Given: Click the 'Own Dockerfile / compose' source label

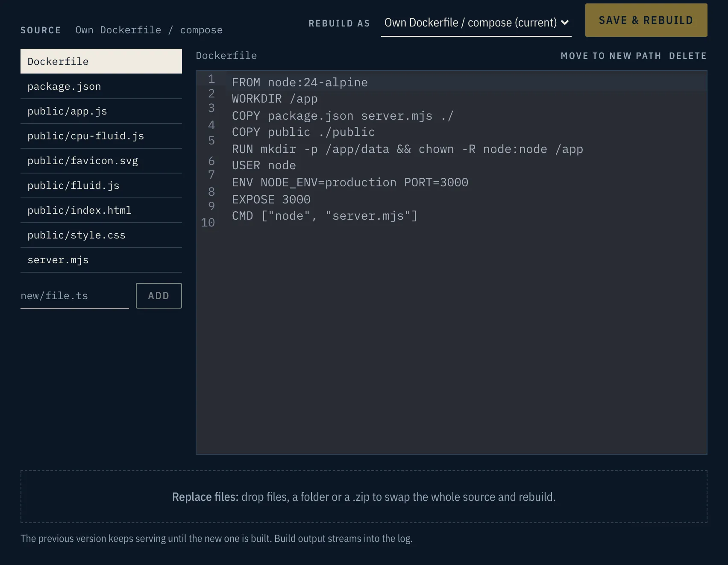Looking at the screenshot, I should 149,30.
